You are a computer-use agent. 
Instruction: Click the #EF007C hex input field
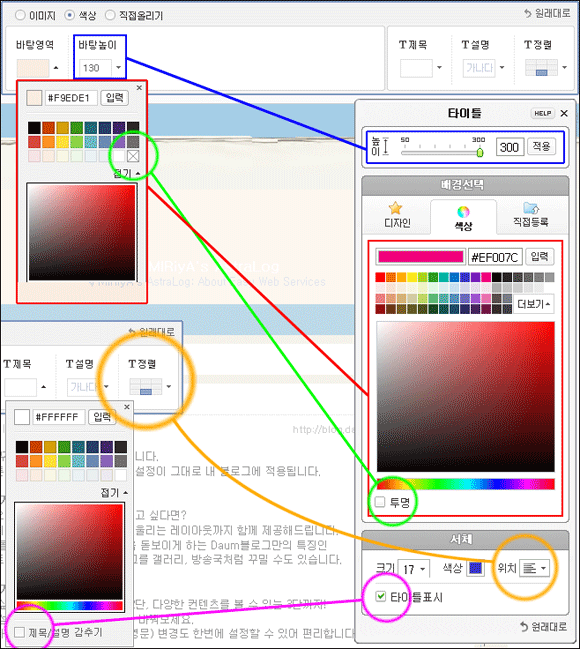coord(495,257)
